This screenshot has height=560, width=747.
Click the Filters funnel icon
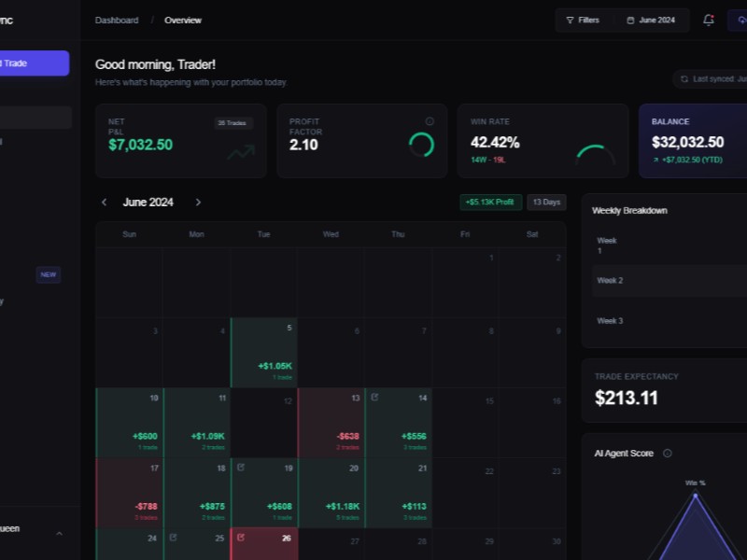(571, 20)
